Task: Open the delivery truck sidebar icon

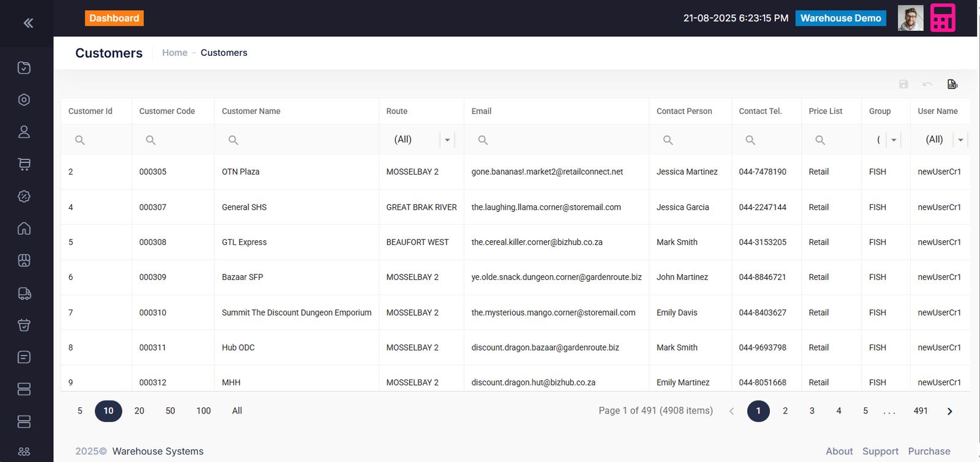Action: click(x=24, y=293)
